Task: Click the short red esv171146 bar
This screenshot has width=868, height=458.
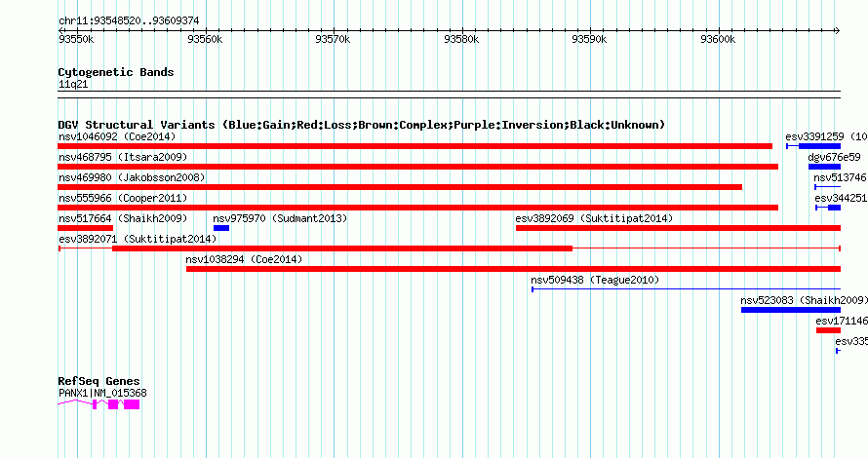Action: (x=828, y=330)
